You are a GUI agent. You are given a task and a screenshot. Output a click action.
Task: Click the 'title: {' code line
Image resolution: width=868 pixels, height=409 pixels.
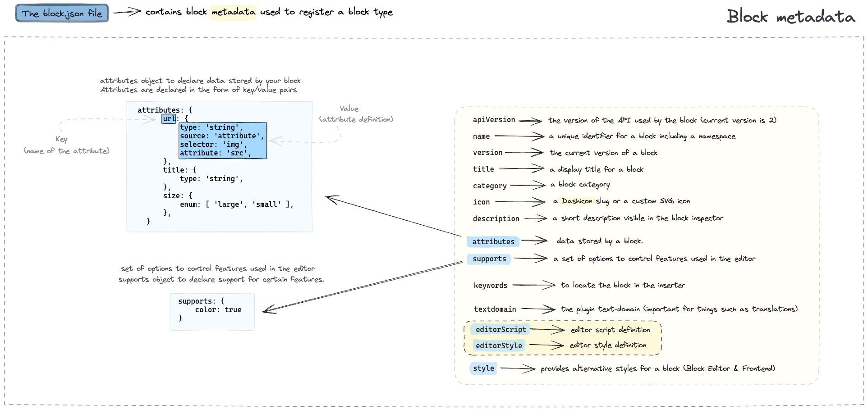pos(180,170)
